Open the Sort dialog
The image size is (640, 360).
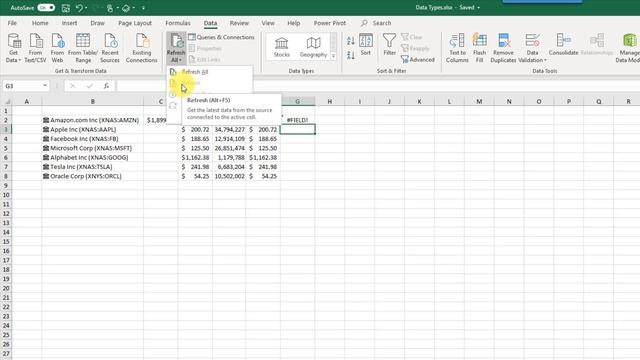(x=366, y=45)
